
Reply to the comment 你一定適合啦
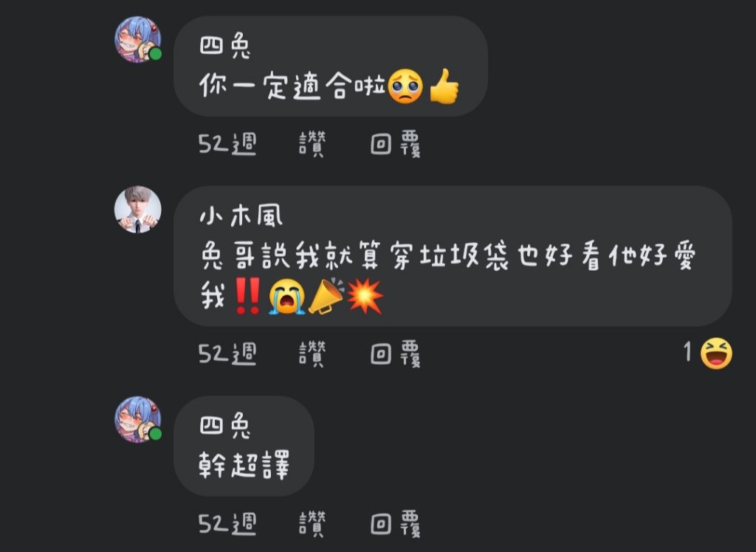click(x=396, y=144)
